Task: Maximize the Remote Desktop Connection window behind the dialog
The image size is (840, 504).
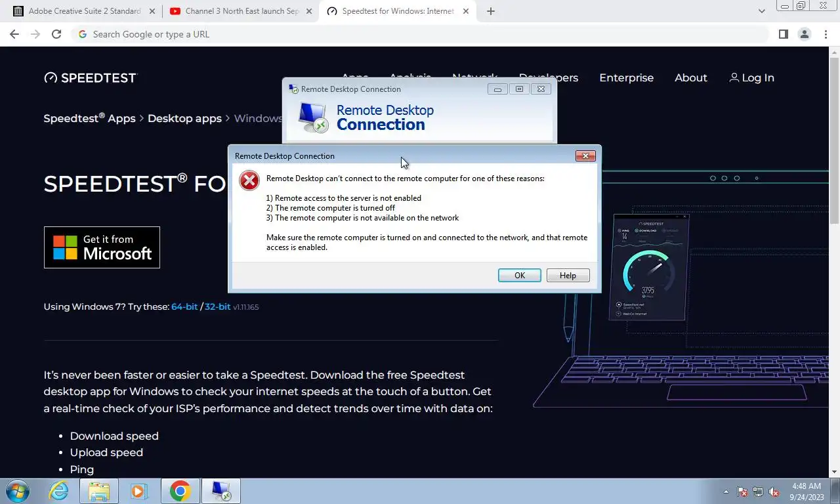Action: pos(519,89)
